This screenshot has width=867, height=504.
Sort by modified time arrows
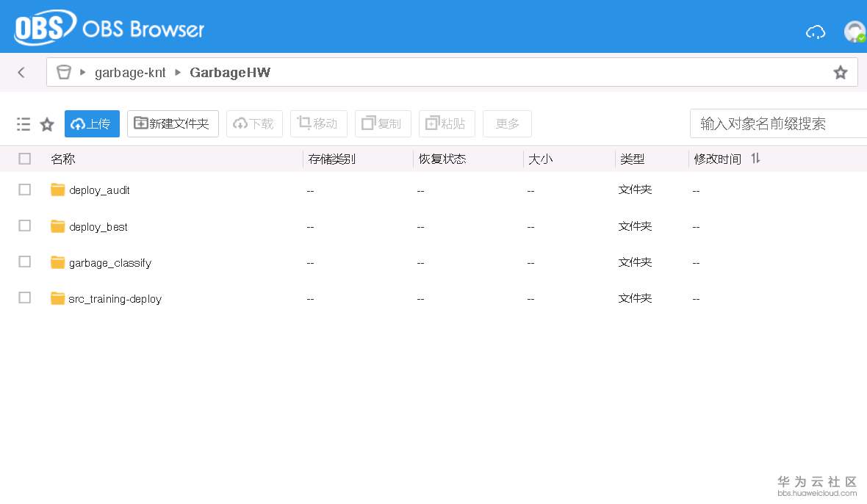(x=755, y=159)
